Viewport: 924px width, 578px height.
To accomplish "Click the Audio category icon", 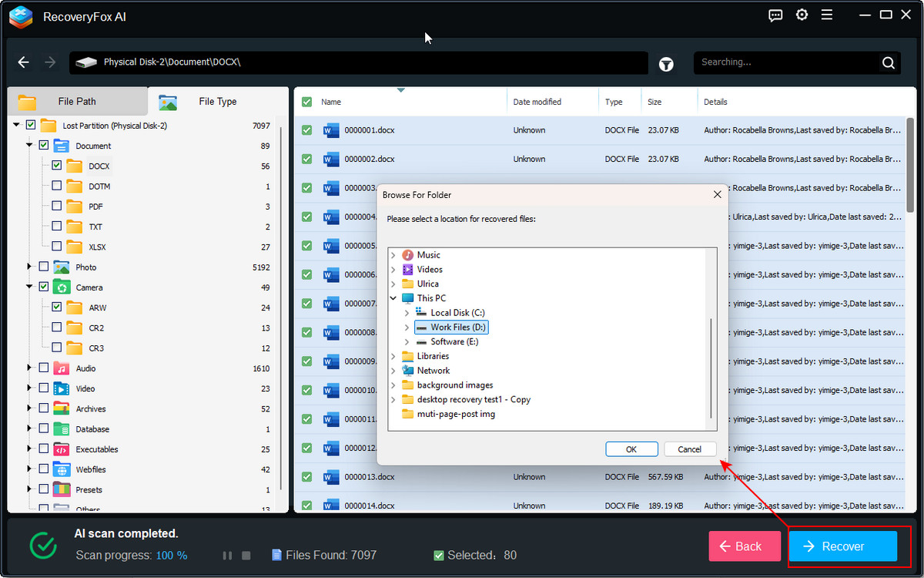I will pyautogui.click(x=62, y=368).
